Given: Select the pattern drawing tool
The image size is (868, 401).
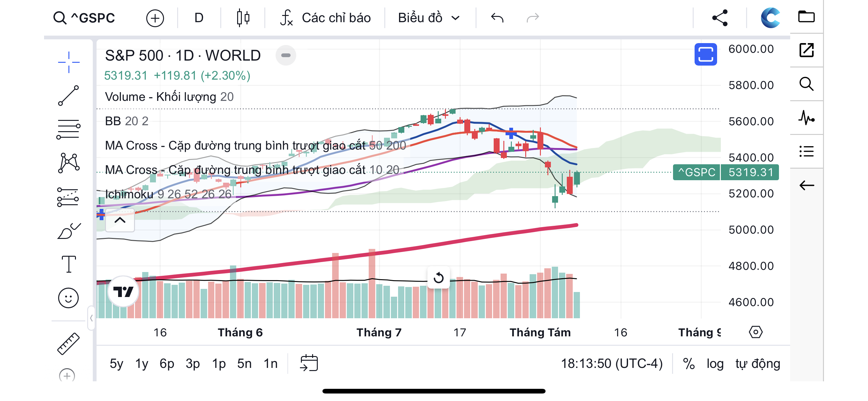Looking at the screenshot, I should pyautogui.click(x=68, y=163).
